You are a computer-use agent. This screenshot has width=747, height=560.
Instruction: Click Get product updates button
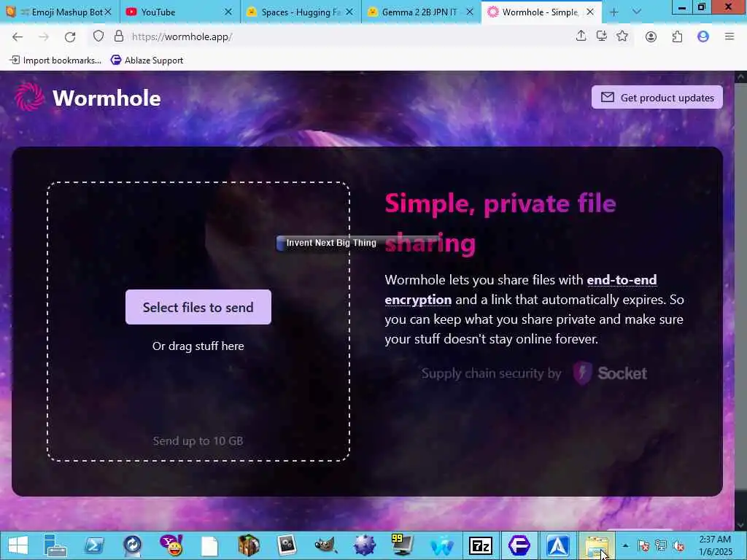pyautogui.click(x=657, y=97)
